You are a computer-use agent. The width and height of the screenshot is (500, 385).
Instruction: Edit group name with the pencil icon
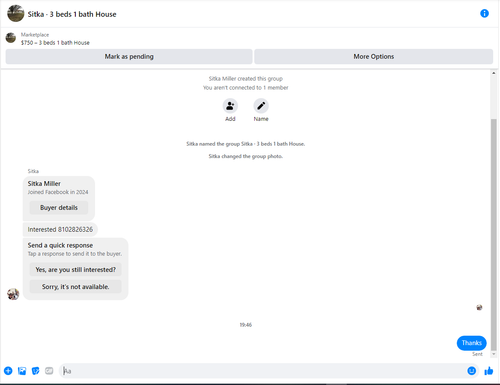(261, 106)
